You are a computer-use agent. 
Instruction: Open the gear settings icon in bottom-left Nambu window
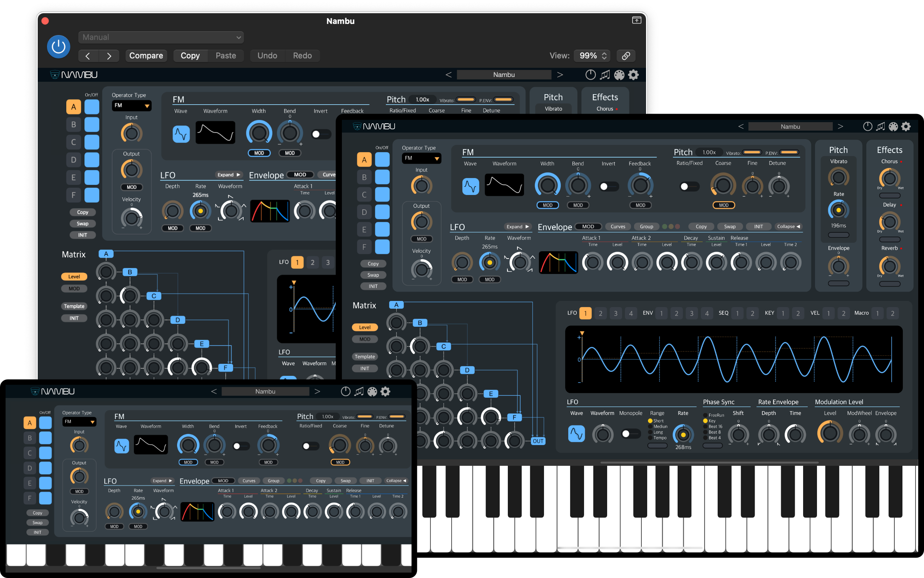pos(385,391)
